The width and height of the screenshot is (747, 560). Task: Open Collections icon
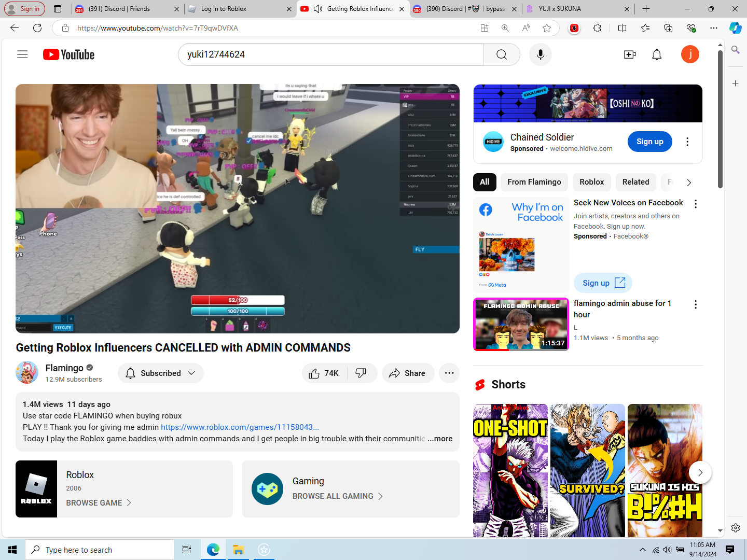pos(668,28)
